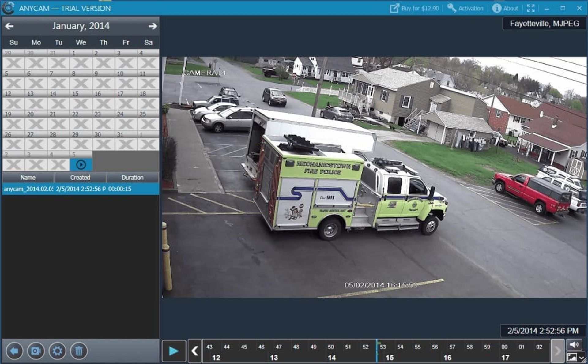Viewport: 588px width, 364px height.
Task: Click the video playback frame
Action: (374, 177)
